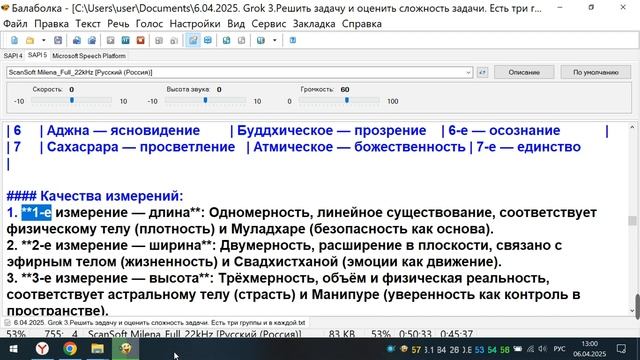
Task: Switch to the SAPI 5 tab
Action: coord(37,55)
